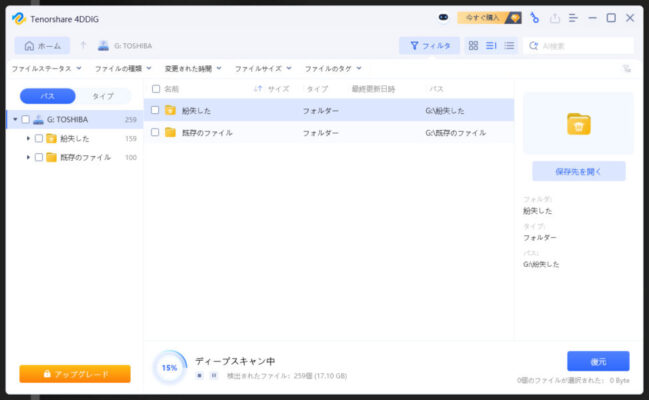This screenshot has width=649, height=400.
Task: Switch to the タイプ tab
Action: coord(103,96)
